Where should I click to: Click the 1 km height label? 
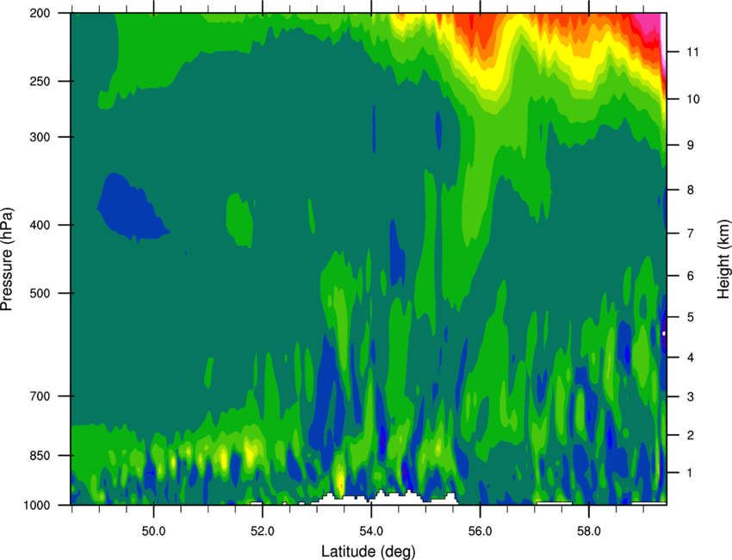pos(691,473)
